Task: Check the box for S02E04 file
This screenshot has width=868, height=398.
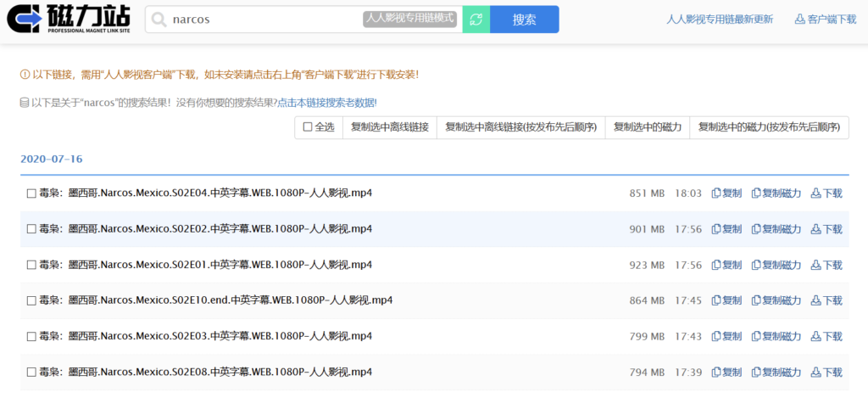Action: tap(31, 193)
